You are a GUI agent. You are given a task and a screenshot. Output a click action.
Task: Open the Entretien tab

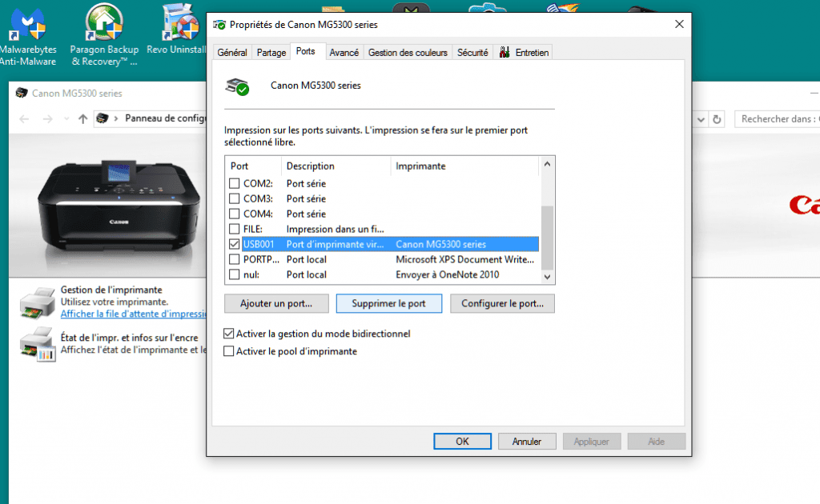point(524,52)
